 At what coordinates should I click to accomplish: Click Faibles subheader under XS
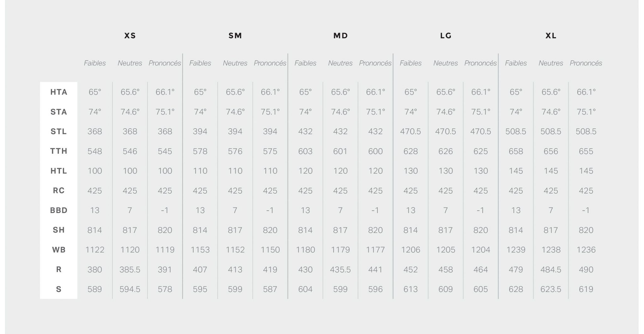point(95,63)
